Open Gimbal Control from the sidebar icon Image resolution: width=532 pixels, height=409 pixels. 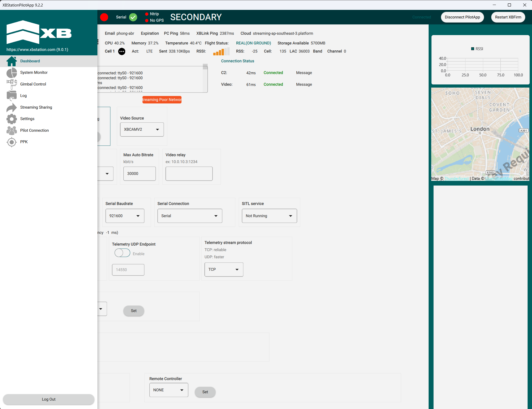(11, 84)
